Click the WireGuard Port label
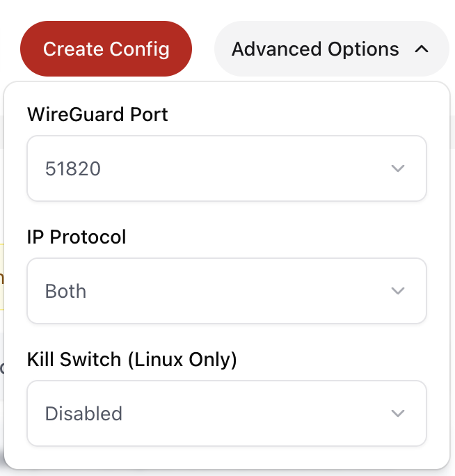The width and height of the screenshot is (455, 476). (x=97, y=114)
